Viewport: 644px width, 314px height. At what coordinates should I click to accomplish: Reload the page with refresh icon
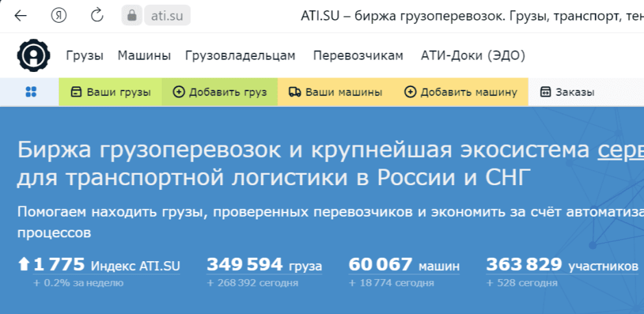97,16
